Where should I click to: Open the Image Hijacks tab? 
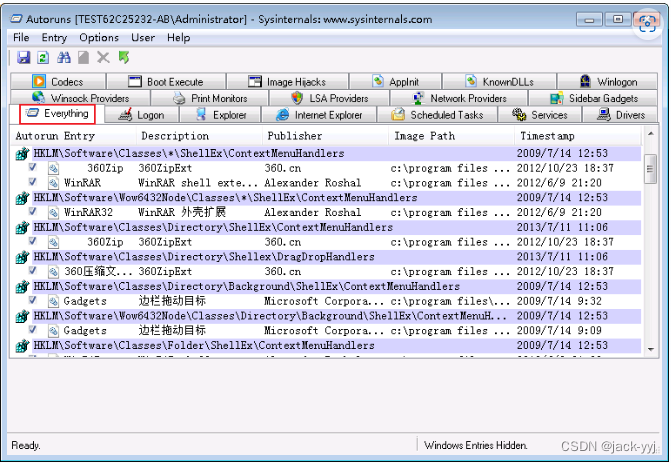[x=287, y=81]
